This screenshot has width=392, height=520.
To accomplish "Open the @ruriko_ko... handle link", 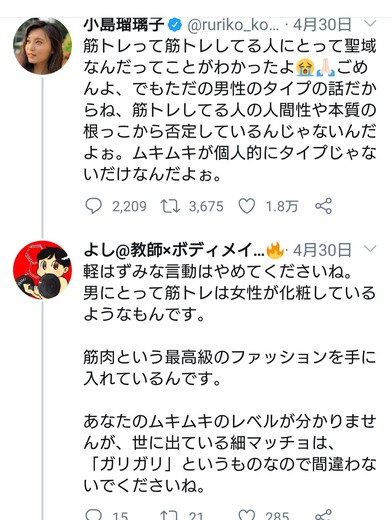I will pos(233,25).
